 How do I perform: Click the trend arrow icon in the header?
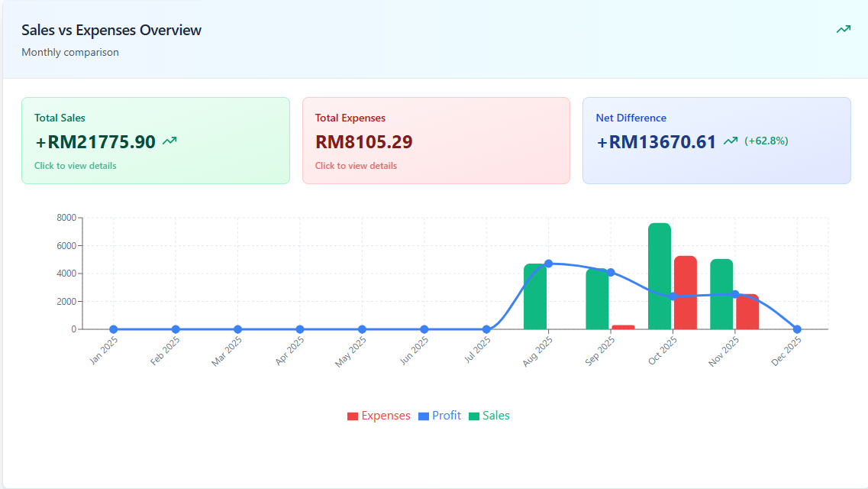843,29
